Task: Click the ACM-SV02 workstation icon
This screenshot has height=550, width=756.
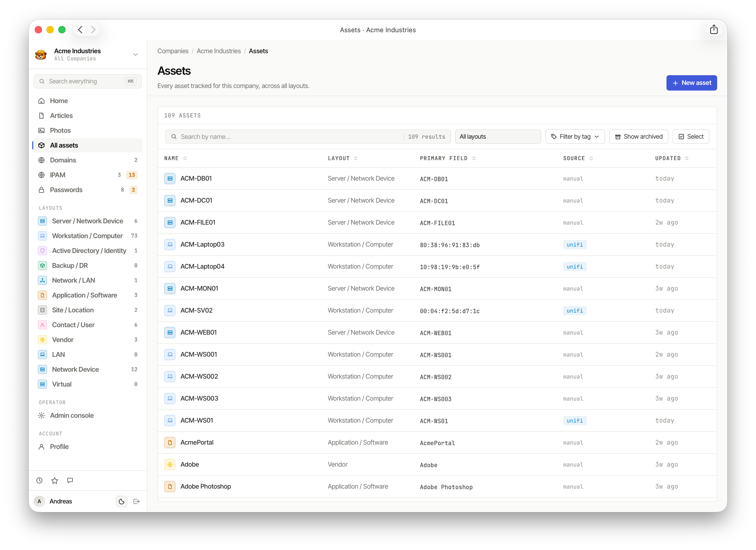Action: point(170,310)
